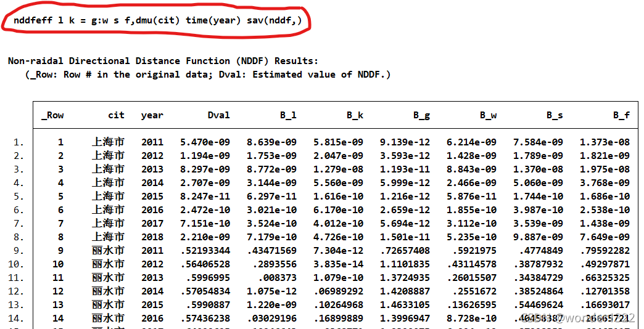Image resolution: width=644 pixels, height=329 pixels.
Task: Select the B_k column header
Action: tap(355, 115)
